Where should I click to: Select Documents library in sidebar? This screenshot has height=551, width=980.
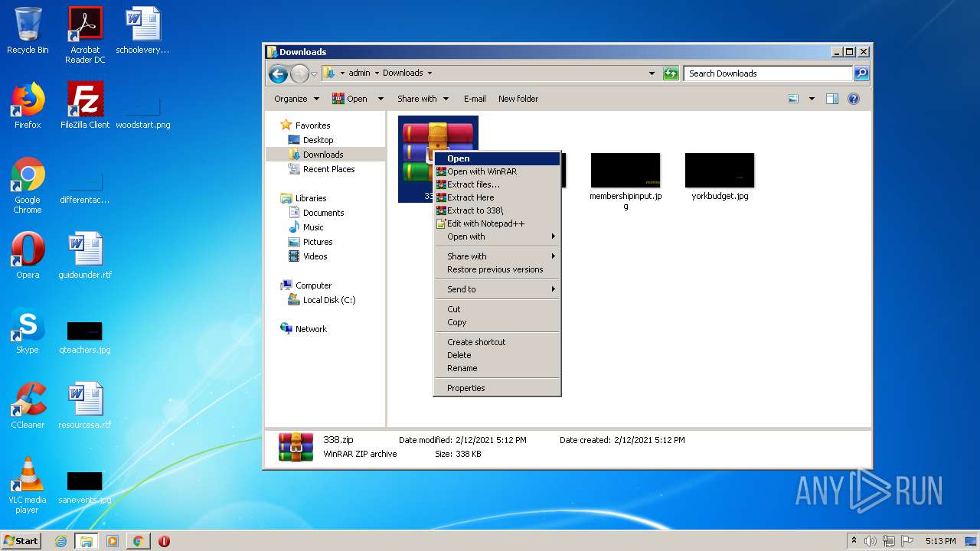coord(323,213)
